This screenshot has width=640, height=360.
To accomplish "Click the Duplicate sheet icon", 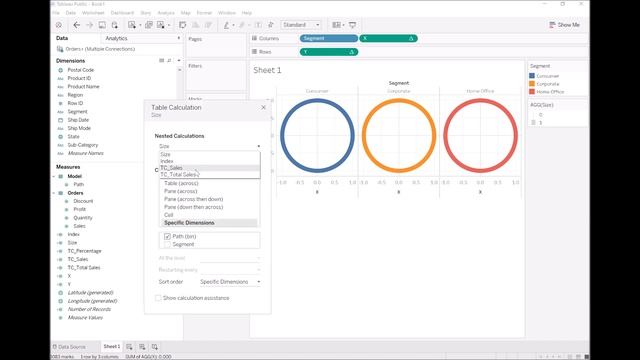I will 149,25.
